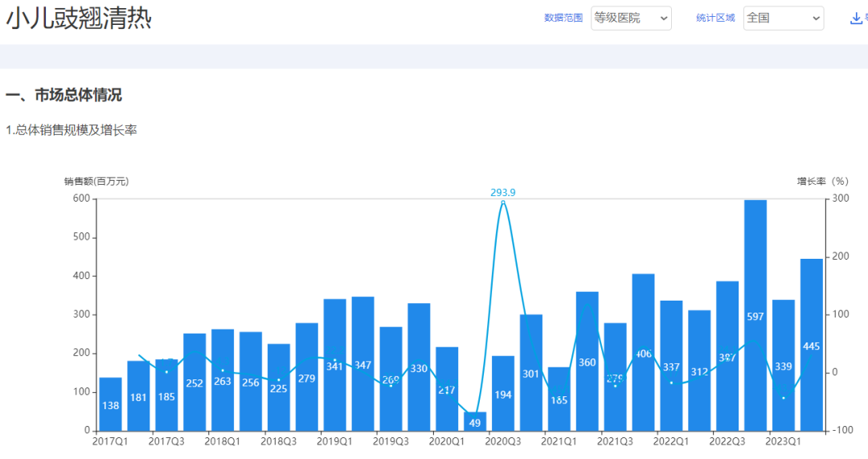
Task: Click the download export icon
Action: [856, 18]
